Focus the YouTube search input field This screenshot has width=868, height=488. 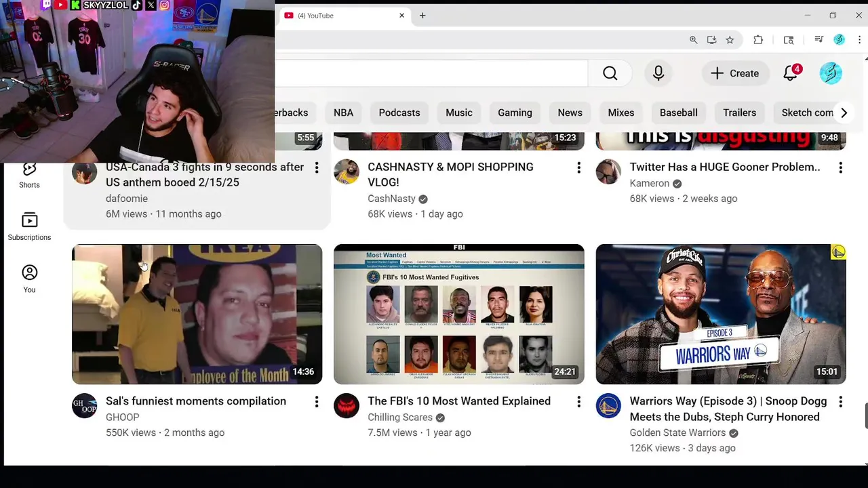coord(431,73)
